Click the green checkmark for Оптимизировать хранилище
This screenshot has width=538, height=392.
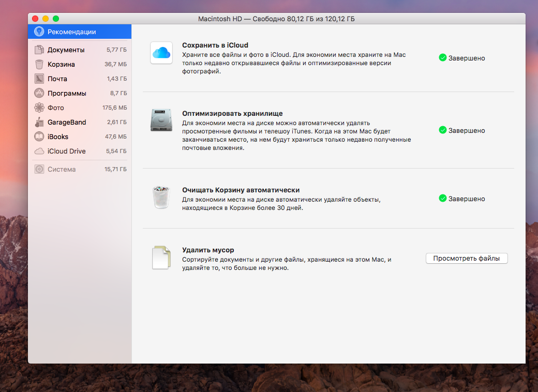tap(443, 130)
